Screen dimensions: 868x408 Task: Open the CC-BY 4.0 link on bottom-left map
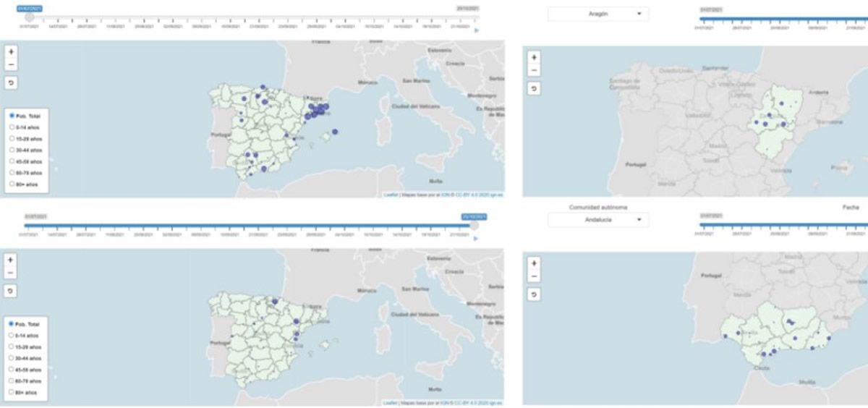pyautogui.click(x=462, y=402)
